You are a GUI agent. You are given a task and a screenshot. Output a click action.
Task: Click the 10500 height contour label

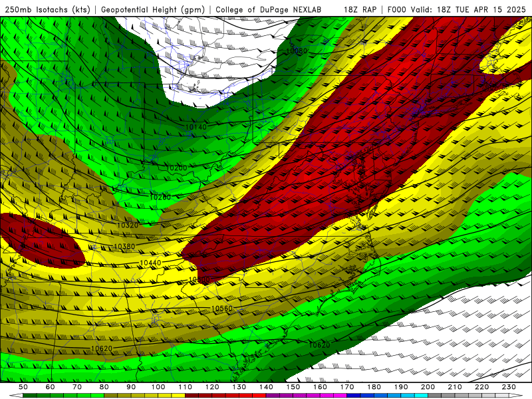click(199, 279)
